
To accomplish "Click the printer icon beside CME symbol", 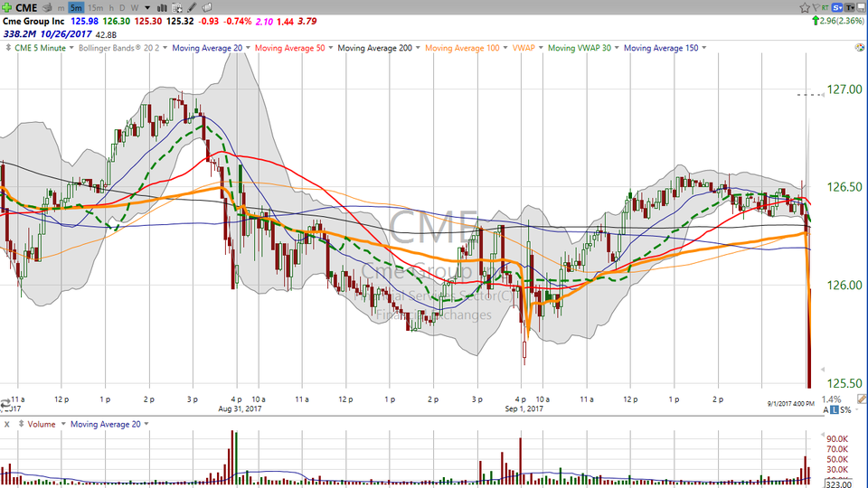I will click(48, 8).
